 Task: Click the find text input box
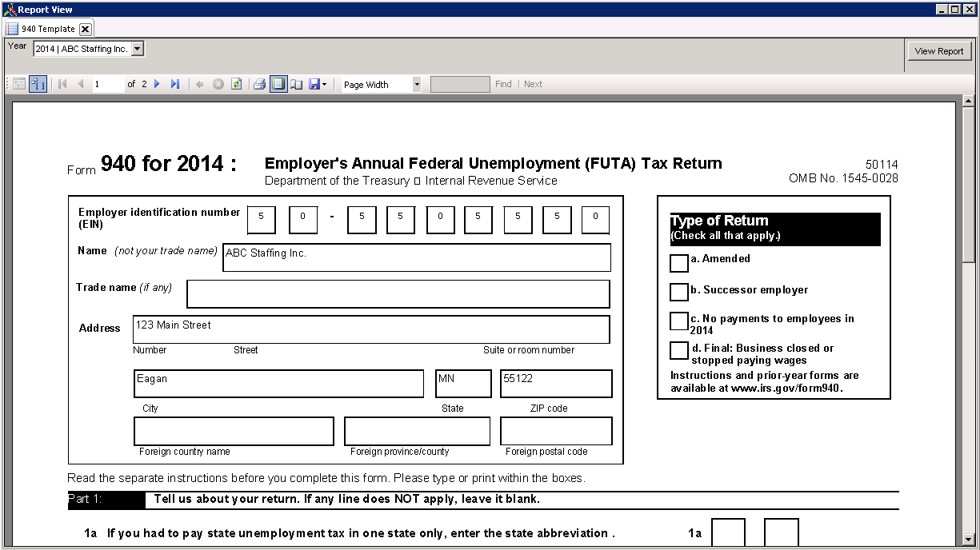pyautogui.click(x=460, y=84)
